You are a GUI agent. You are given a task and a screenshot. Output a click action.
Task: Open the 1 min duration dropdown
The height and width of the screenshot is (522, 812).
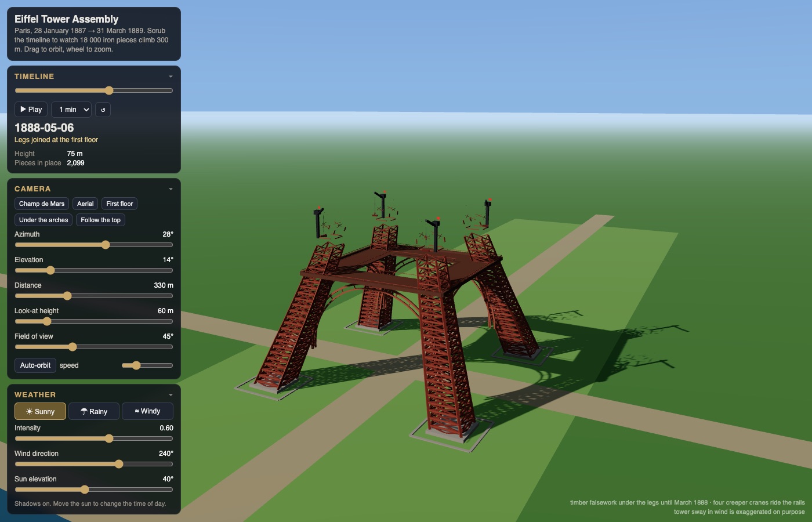[x=72, y=110]
